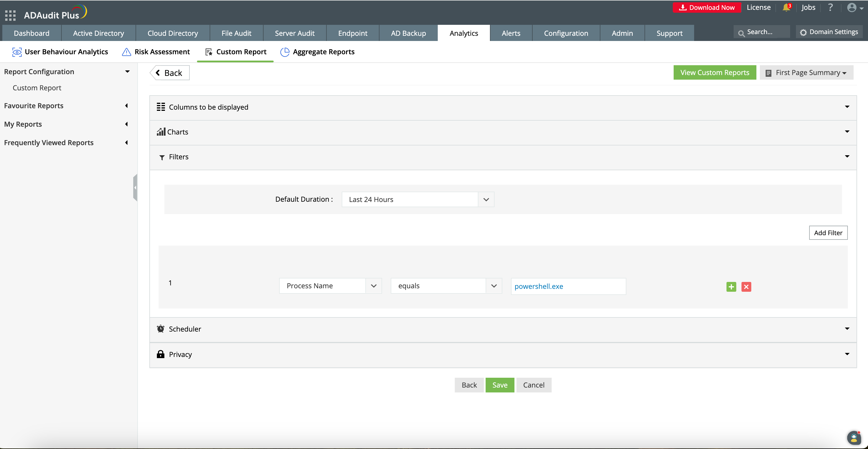Click the Add Filter button
This screenshot has height=449, width=868.
click(828, 233)
